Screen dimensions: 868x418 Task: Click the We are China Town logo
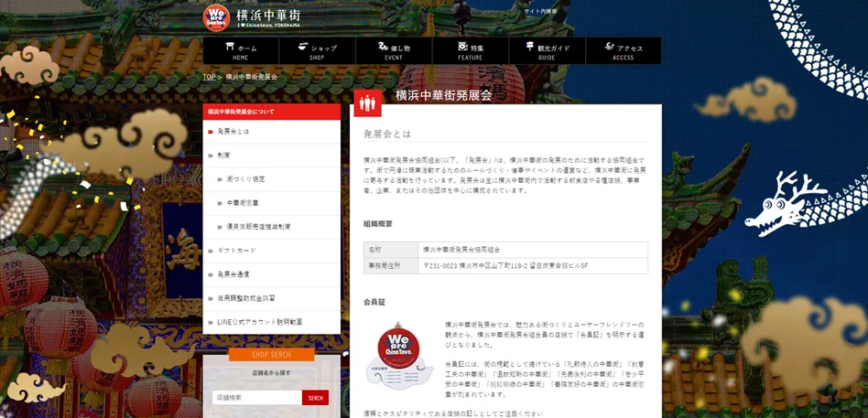pyautogui.click(x=216, y=18)
